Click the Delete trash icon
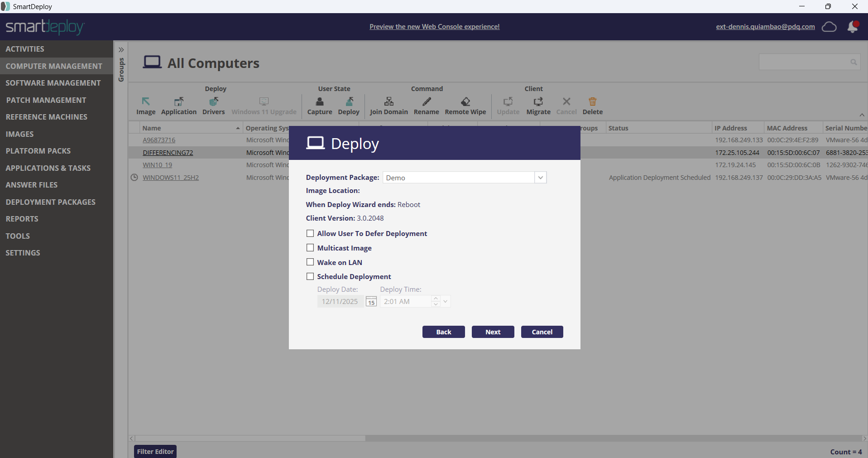The image size is (868, 458). 592,102
